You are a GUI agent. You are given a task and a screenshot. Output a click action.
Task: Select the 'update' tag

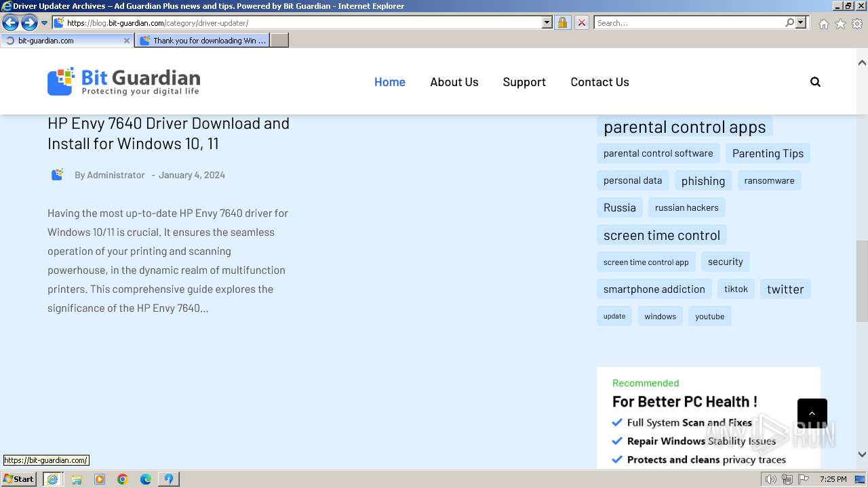coord(614,316)
